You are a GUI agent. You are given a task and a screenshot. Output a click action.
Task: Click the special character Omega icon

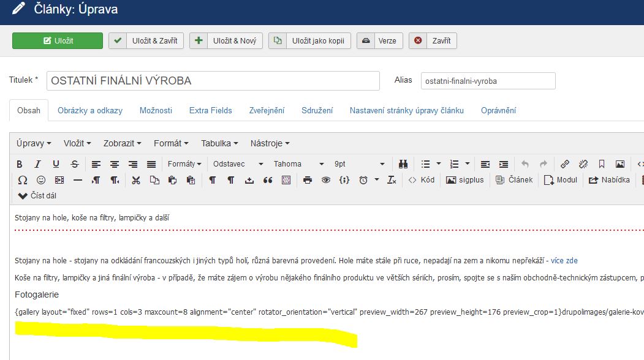click(23, 180)
